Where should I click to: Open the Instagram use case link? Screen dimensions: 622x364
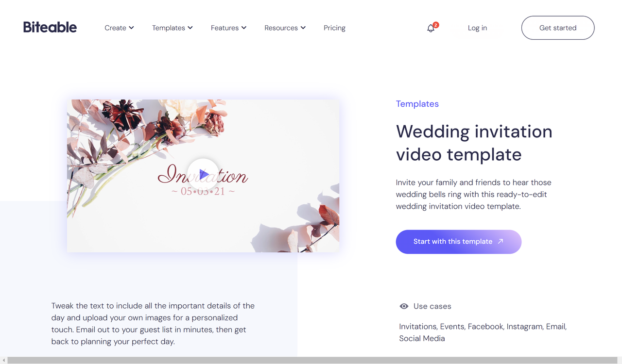point(524,326)
